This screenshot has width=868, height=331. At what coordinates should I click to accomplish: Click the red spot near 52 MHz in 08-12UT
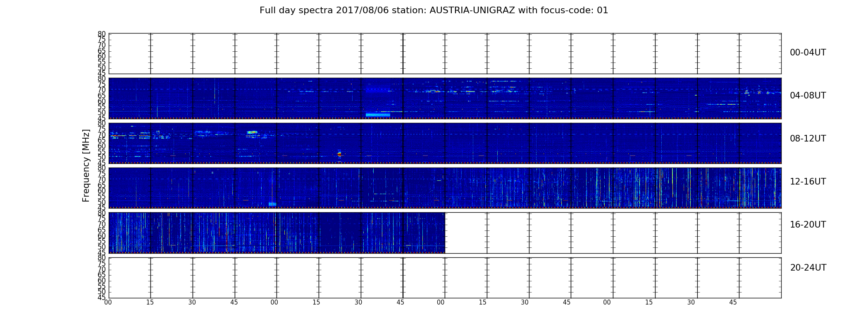[339, 154]
